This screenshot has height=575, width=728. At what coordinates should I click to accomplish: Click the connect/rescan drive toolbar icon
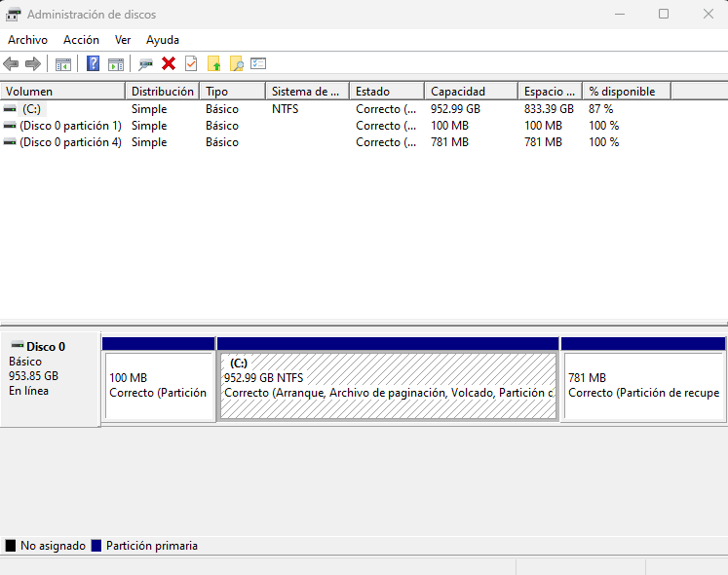click(x=146, y=64)
